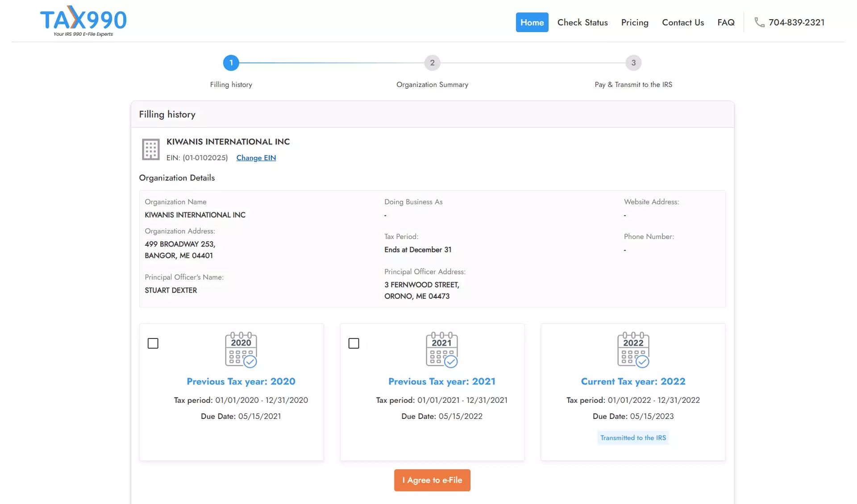Click the 2020 tax year calendar icon

point(241,349)
